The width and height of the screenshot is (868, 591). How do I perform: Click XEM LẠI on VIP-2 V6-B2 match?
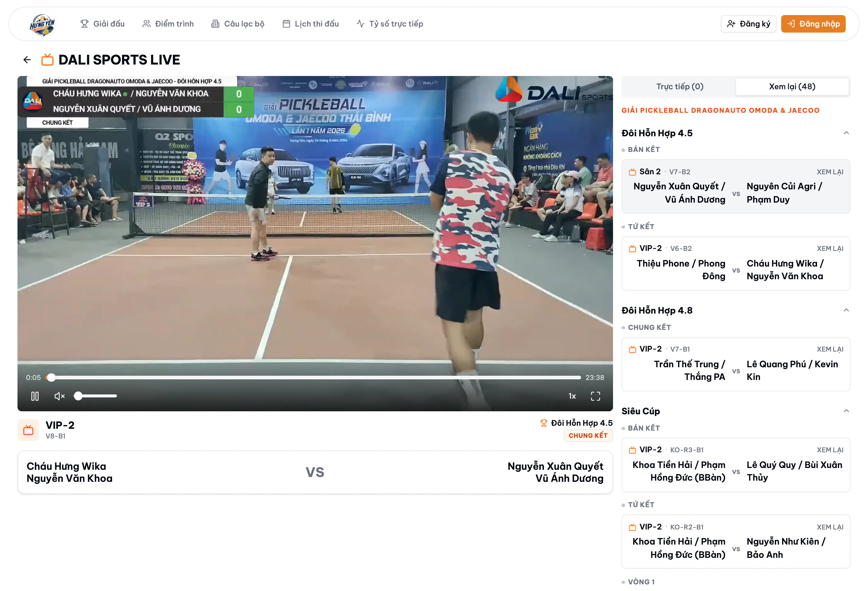click(830, 249)
